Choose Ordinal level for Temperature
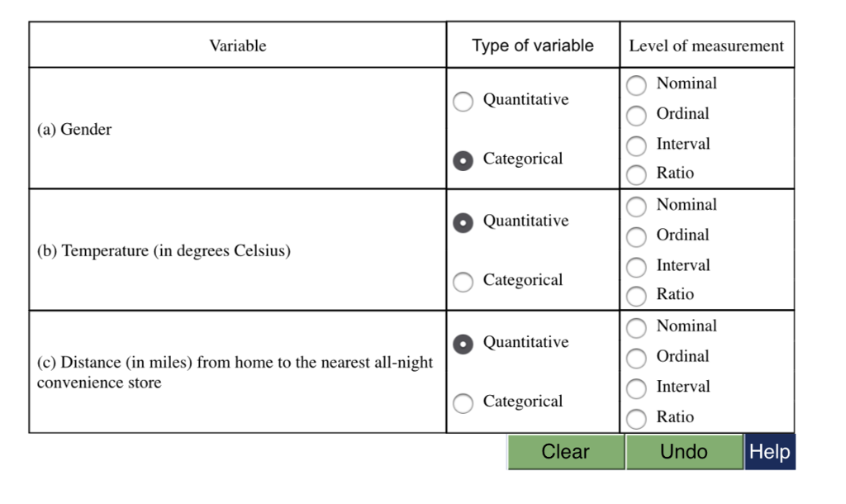This screenshot has width=846, height=504. coord(637,236)
